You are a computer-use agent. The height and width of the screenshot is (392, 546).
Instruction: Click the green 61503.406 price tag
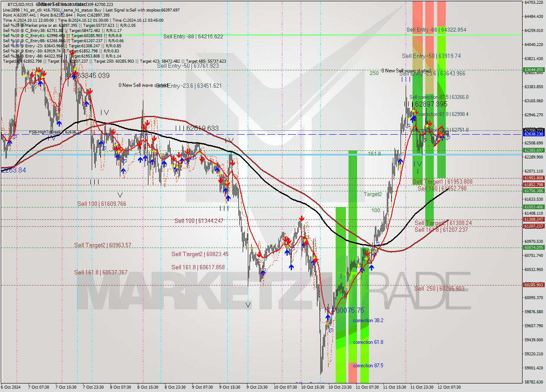click(534, 207)
